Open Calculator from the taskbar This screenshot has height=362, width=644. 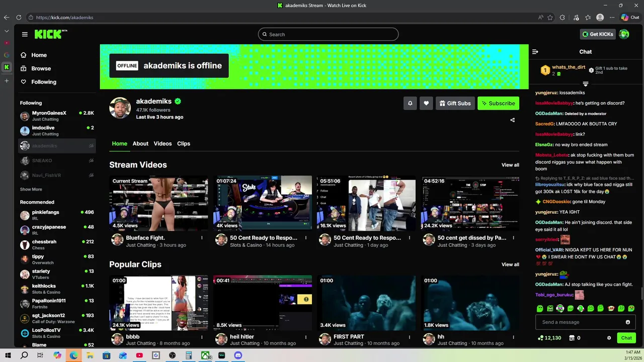click(189, 355)
